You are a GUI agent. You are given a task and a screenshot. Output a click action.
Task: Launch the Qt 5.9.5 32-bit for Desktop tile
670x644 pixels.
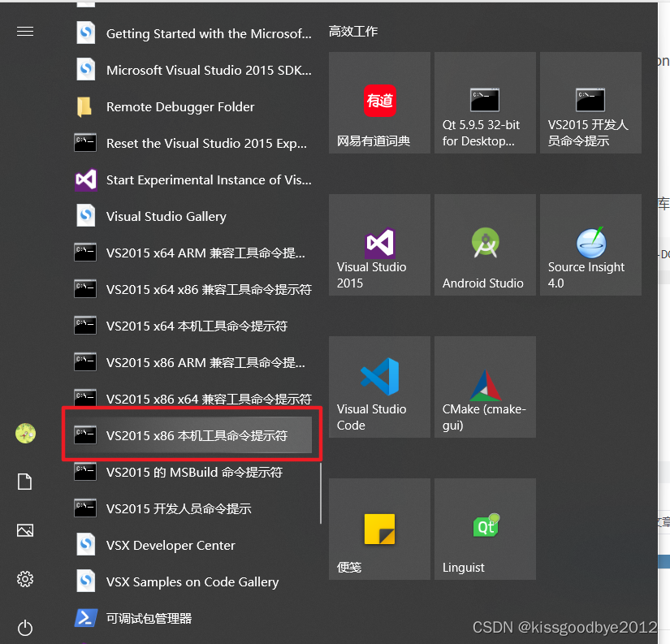coord(485,102)
